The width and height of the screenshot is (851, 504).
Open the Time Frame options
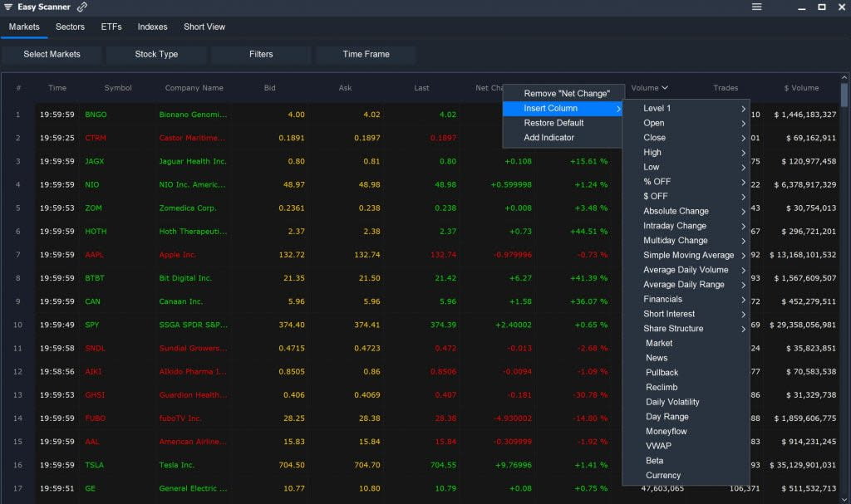[x=366, y=54]
